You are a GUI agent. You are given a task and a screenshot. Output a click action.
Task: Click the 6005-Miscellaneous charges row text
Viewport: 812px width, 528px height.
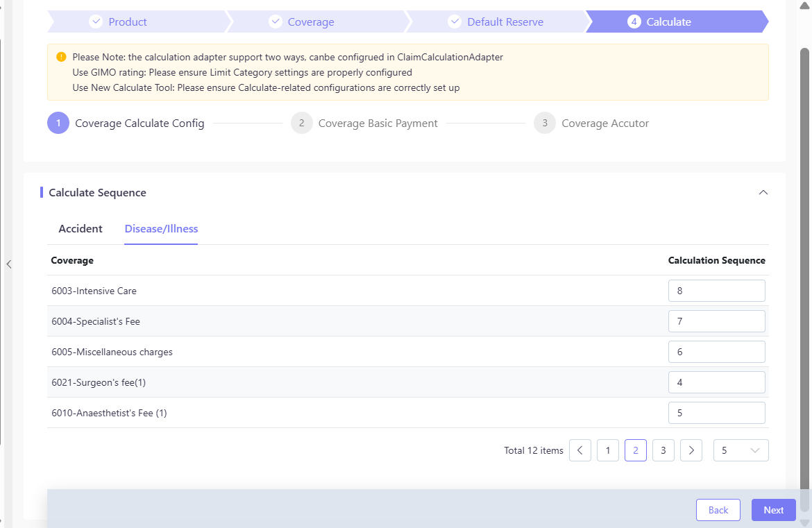click(112, 352)
